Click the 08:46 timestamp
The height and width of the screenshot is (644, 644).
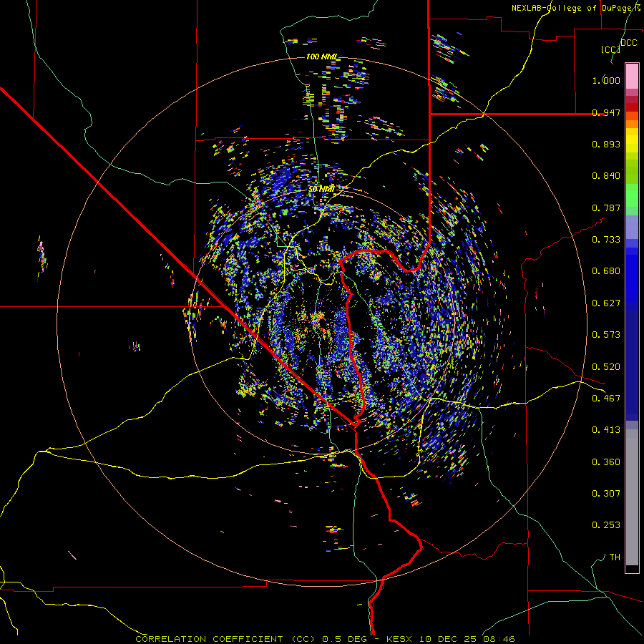pyautogui.click(x=499, y=639)
